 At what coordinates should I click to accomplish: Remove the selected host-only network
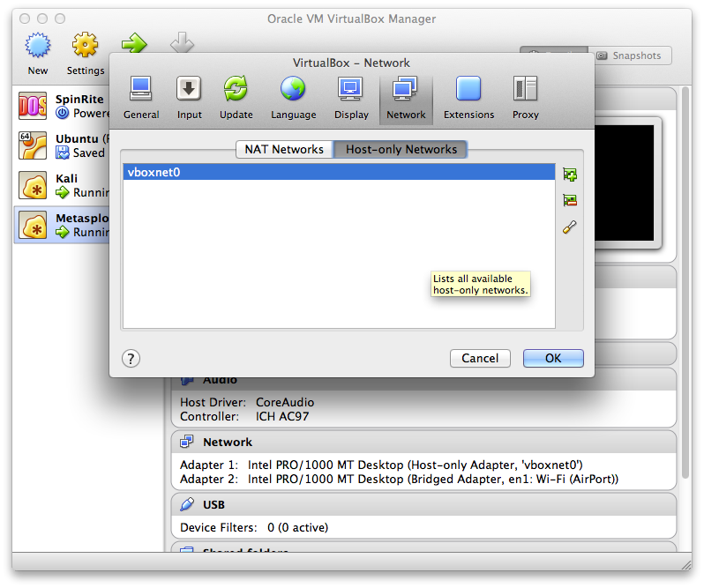(x=570, y=200)
